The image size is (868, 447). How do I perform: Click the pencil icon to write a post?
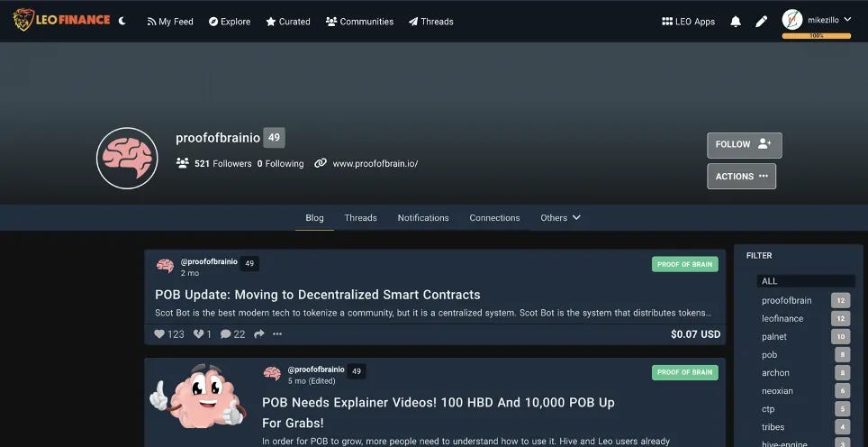pos(761,22)
